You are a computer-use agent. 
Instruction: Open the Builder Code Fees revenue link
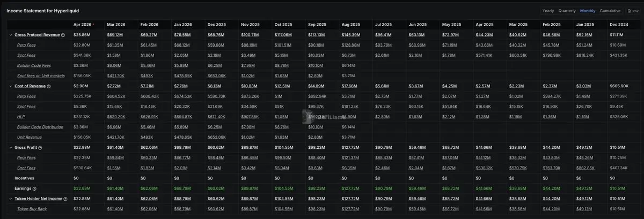click(35, 65)
